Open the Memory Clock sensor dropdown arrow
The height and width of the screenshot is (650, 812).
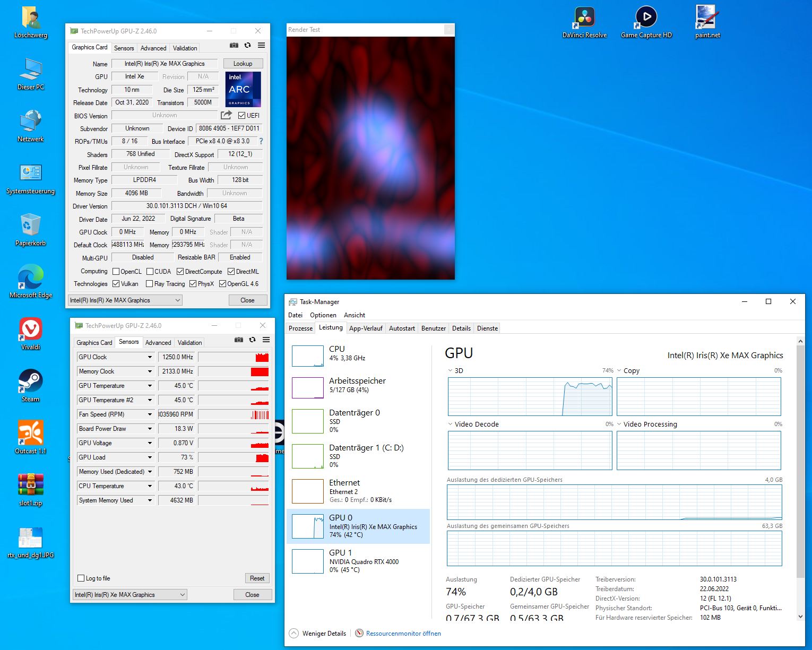click(150, 371)
